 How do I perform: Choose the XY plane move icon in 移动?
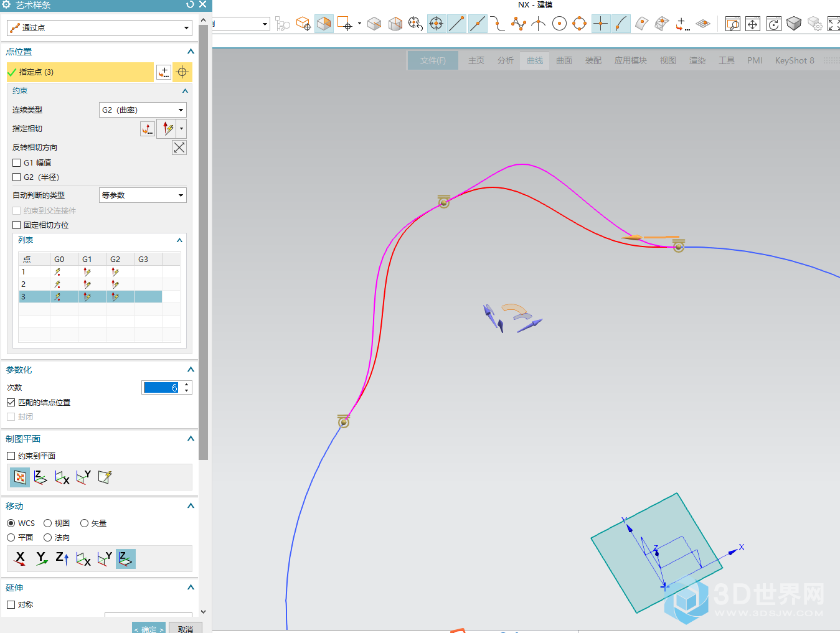pyautogui.click(x=126, y=559)
